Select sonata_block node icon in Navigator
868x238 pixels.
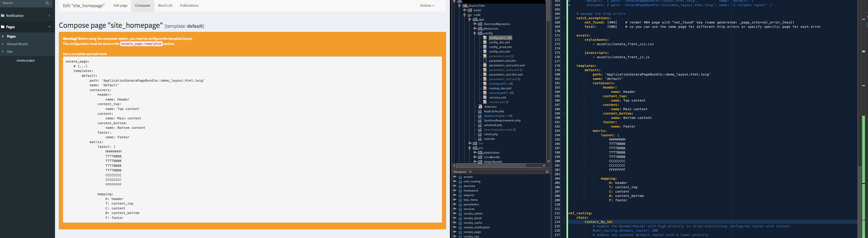click(x=460, y=218)
